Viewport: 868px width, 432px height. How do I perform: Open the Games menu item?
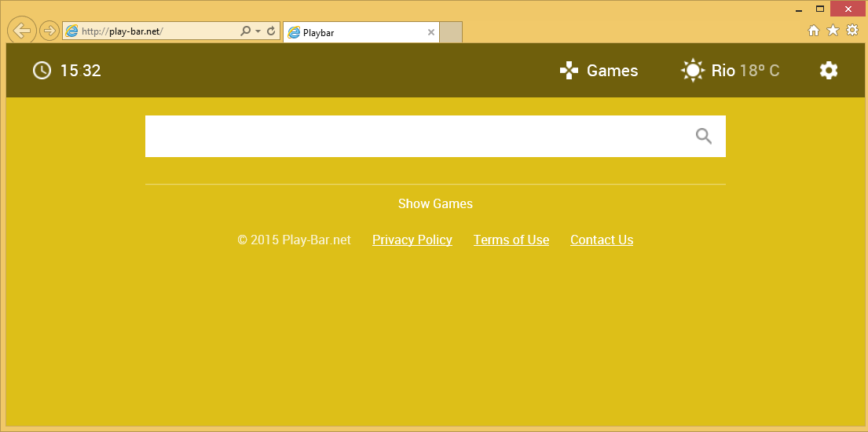pos(612,71)
